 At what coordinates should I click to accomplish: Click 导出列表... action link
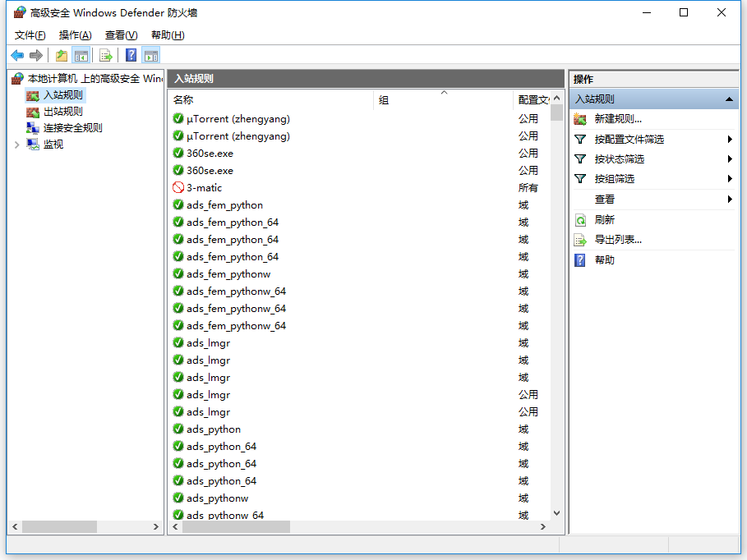pyautogui.click(x=618, y=240)
